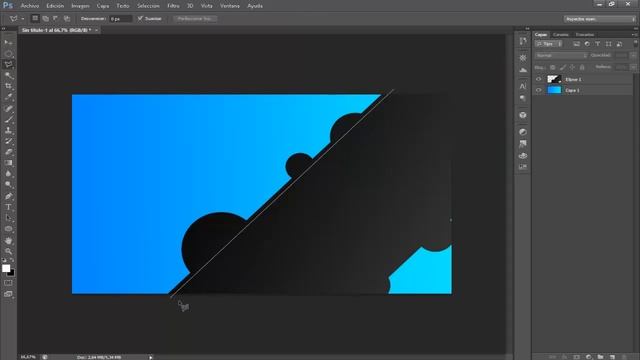Select the Healing Brush tool
This screenshot has height=360, width=640.
(8, 109)
